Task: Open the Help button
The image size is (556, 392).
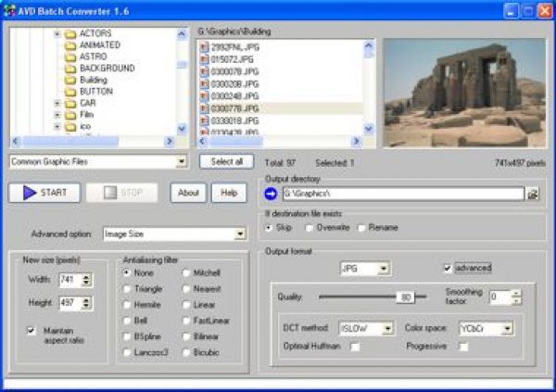Action: (x=229, y=193)
